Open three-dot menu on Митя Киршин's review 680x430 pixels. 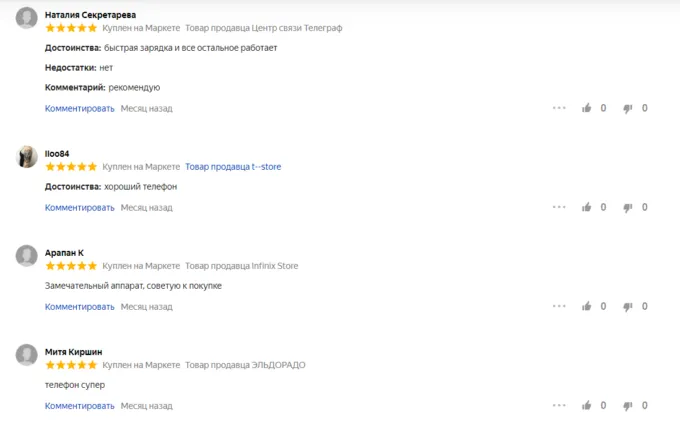tap(559, 405)
